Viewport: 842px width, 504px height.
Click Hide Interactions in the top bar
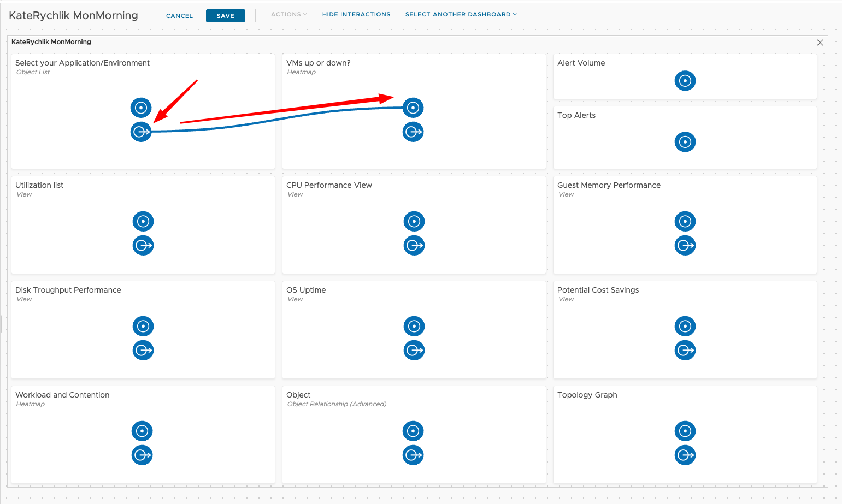pos(356,14)
